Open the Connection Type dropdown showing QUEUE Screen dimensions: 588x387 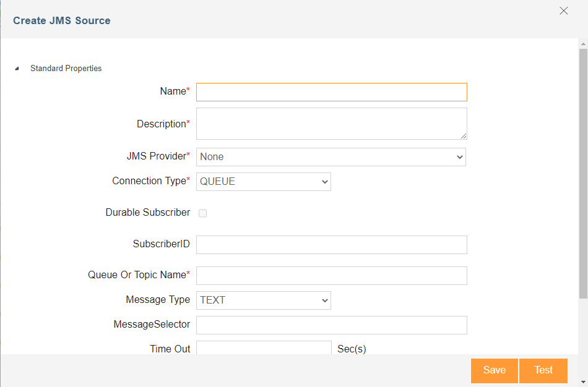point(263,182)
